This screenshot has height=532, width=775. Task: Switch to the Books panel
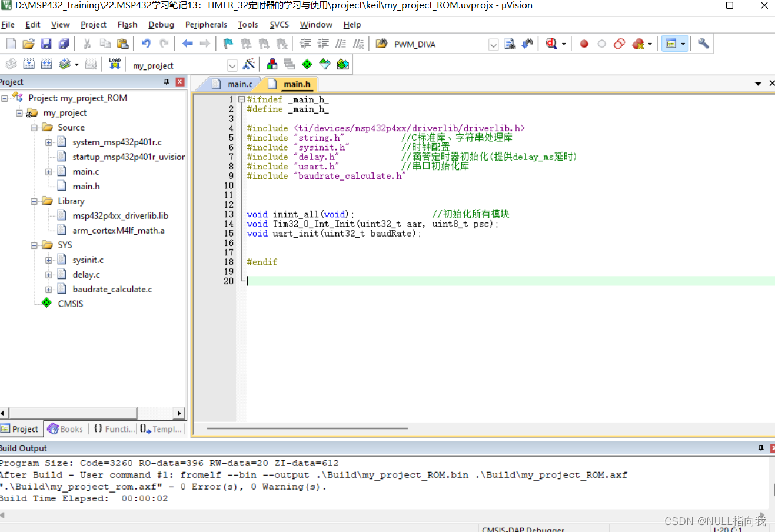coord(65,428)
